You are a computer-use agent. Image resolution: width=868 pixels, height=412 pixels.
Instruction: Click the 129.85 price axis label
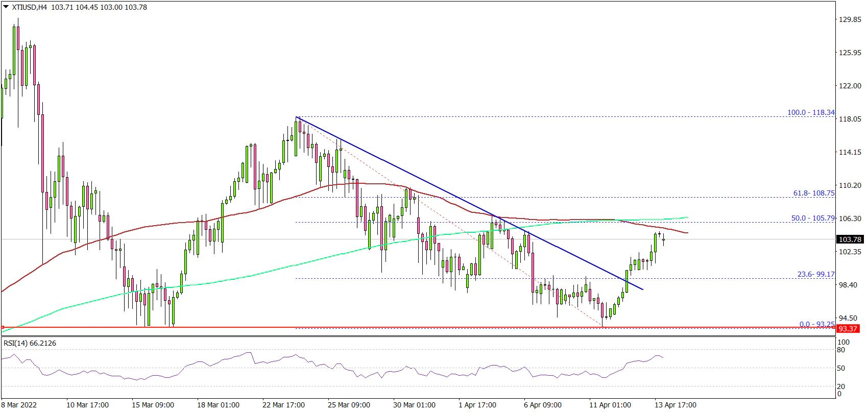[850, 19]
